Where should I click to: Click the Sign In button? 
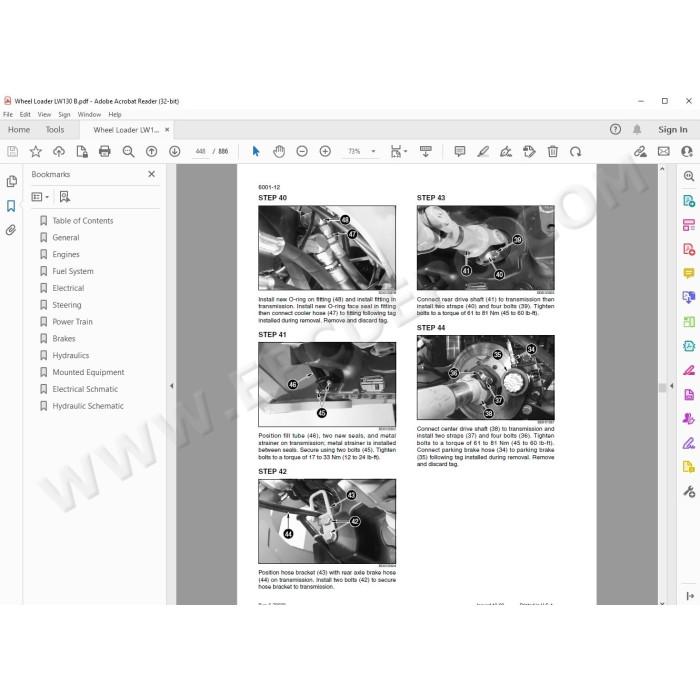[672, 129]
